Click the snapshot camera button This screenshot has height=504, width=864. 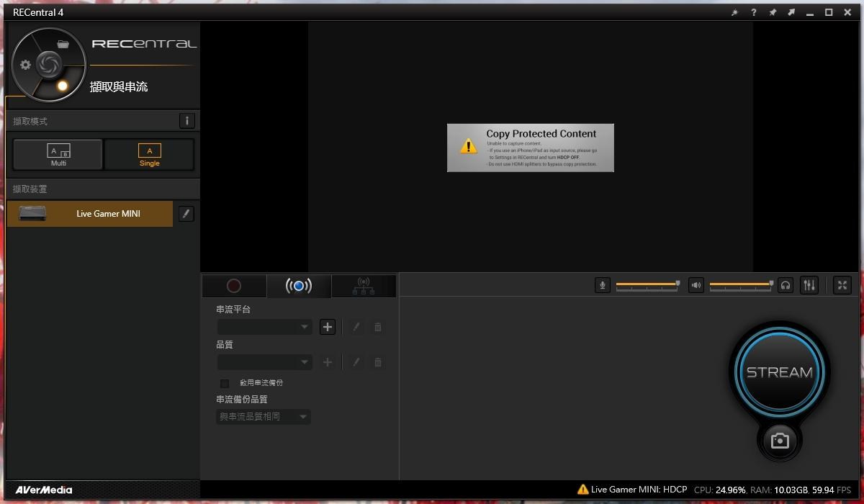point(779,440)
